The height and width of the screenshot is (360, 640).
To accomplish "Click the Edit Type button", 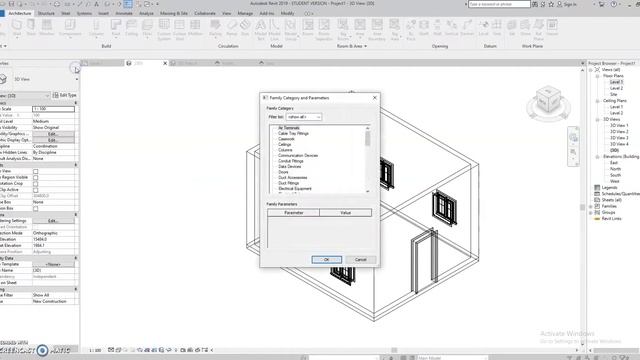I will (x=64, y=95).
